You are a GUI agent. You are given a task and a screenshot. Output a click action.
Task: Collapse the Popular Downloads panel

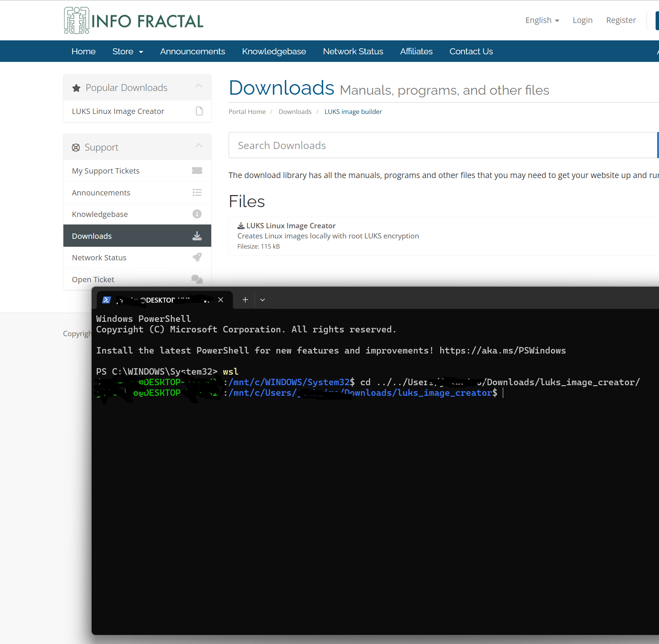199,86
